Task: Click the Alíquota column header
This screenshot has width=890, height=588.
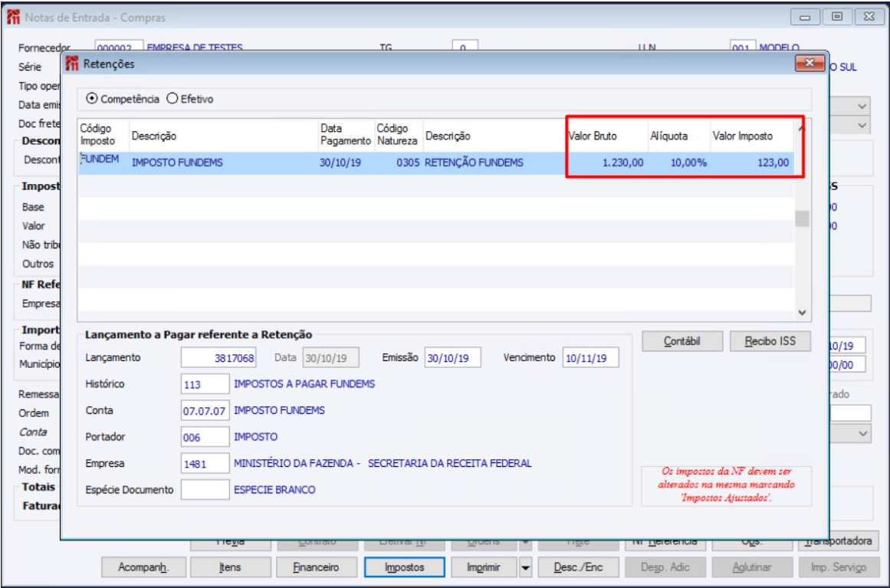Action: [679, 135]
